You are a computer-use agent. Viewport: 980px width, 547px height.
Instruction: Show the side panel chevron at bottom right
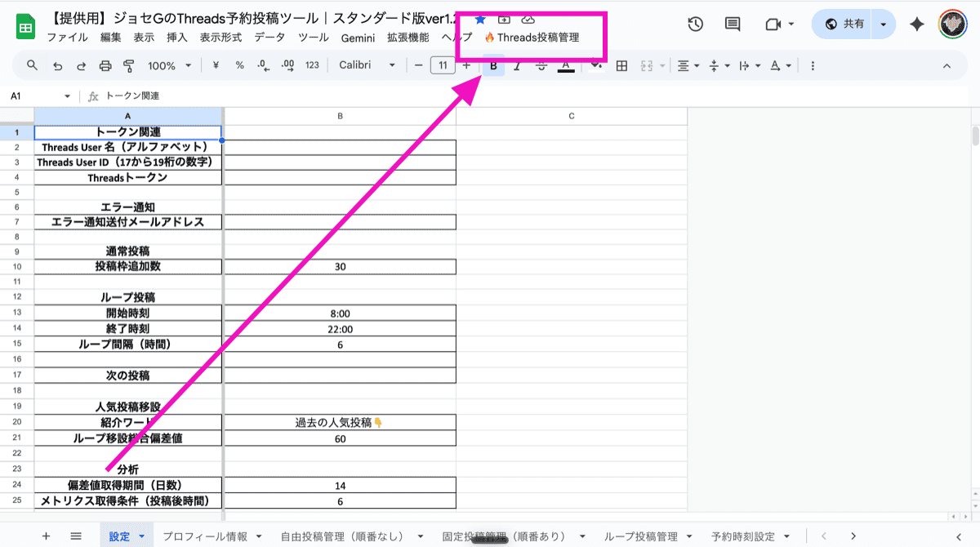[x=958, y=536]
